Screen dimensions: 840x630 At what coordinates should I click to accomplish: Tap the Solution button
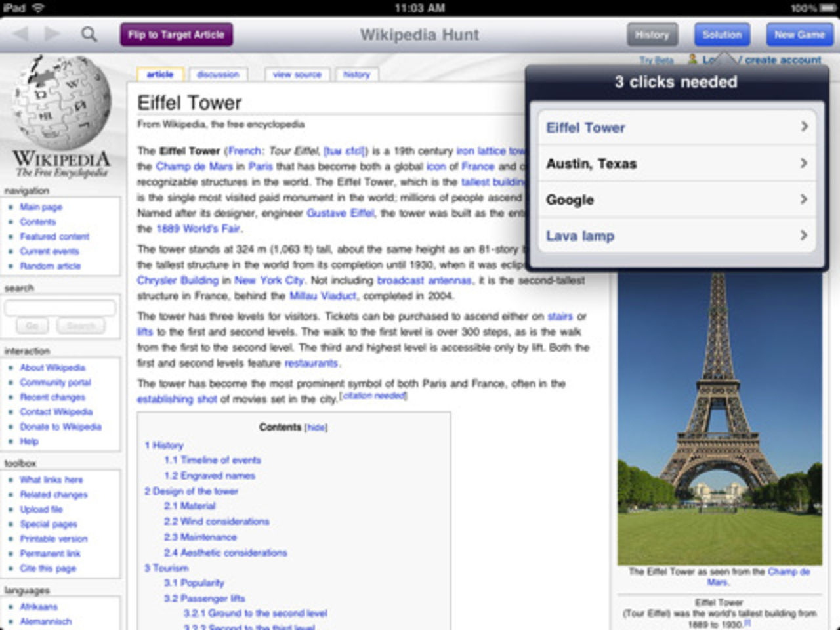[x=722, y=35]
